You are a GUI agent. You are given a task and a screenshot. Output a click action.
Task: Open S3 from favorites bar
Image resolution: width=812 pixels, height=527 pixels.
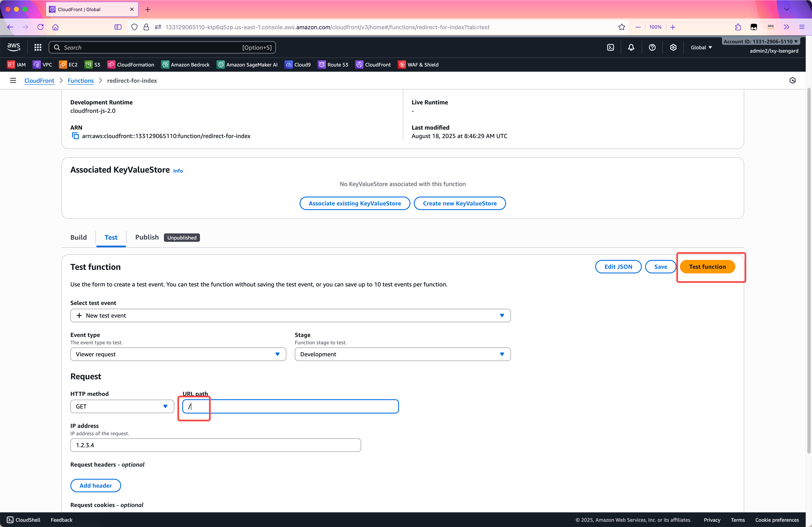pos(92,64)
